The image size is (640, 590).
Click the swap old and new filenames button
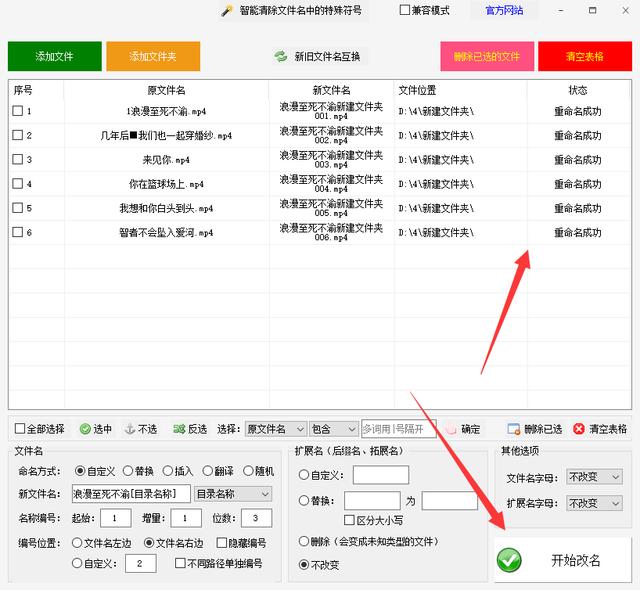(x=318, y=56)
